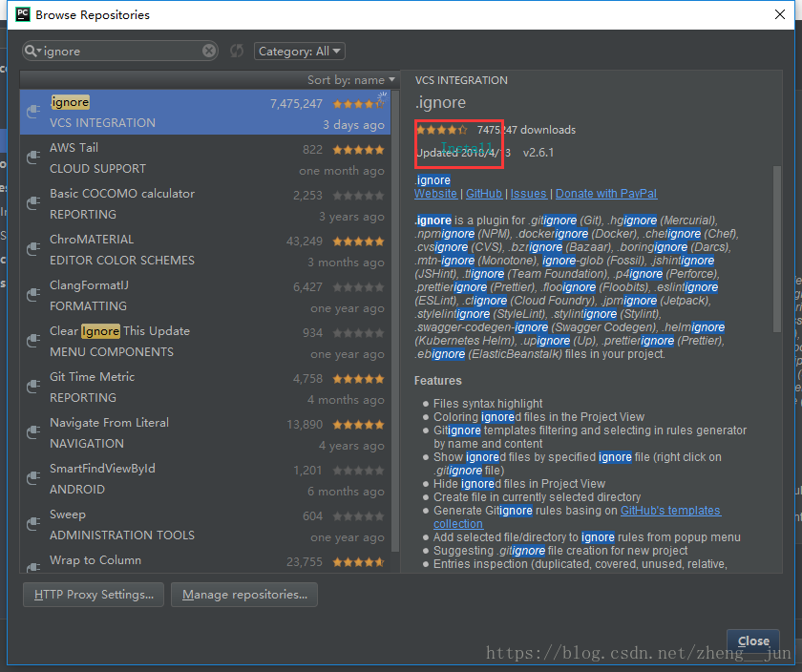The image size is (802, 672).
Task: Click the VCS INTEGRATION header in details
Action: coord(461,80)
